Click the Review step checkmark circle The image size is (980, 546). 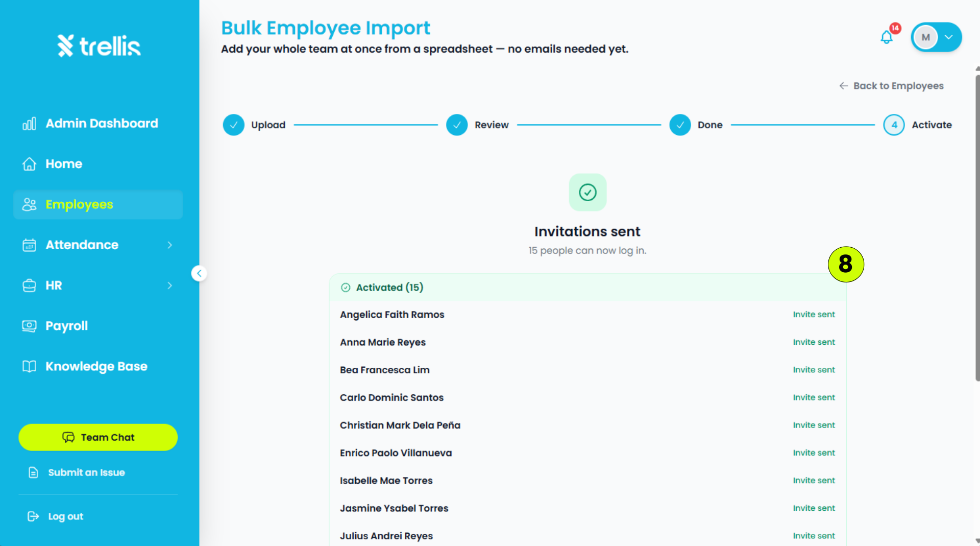click(457, 125)
